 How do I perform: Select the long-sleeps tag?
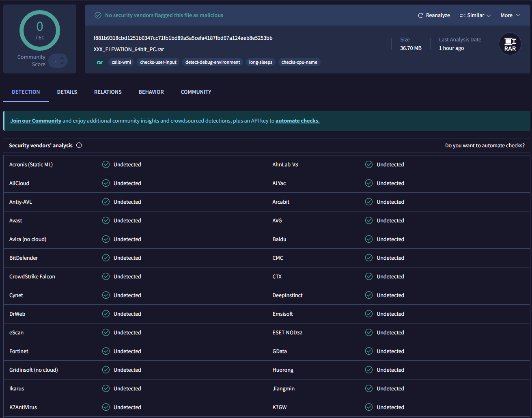click(x=261, y=62)
